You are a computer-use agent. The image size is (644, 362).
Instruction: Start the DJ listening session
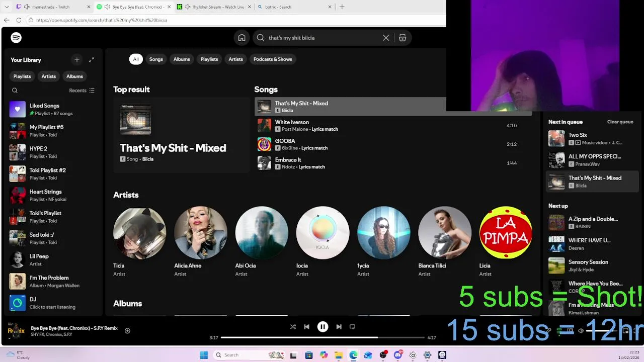pyautogui.click(x=52, y=303)
